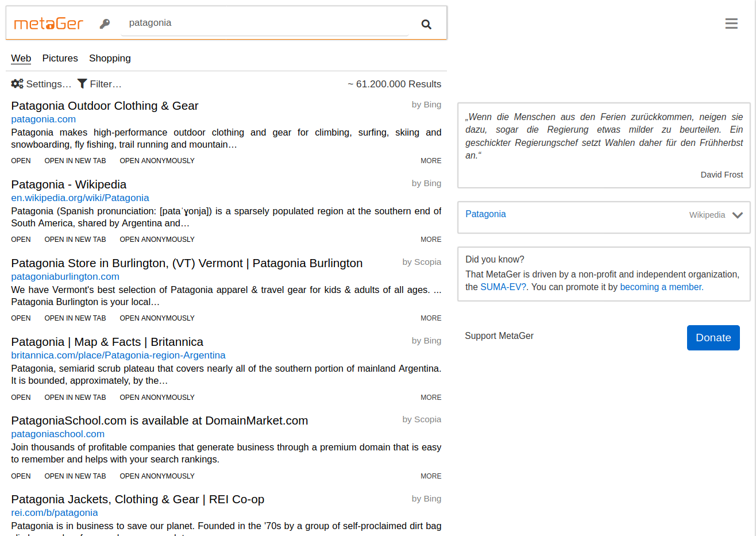756x536 pixels.
Task: Click the Did you know? heading
Action: 495,259
